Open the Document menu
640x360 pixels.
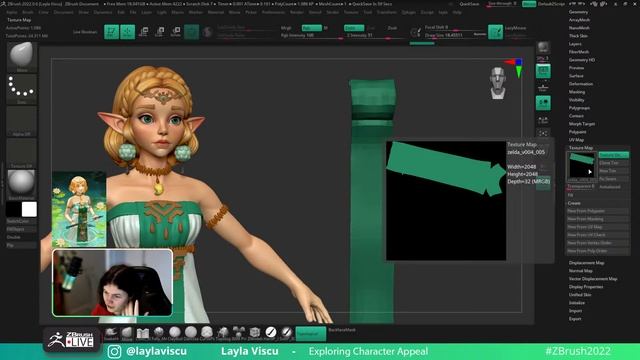(x=64, y=12)
